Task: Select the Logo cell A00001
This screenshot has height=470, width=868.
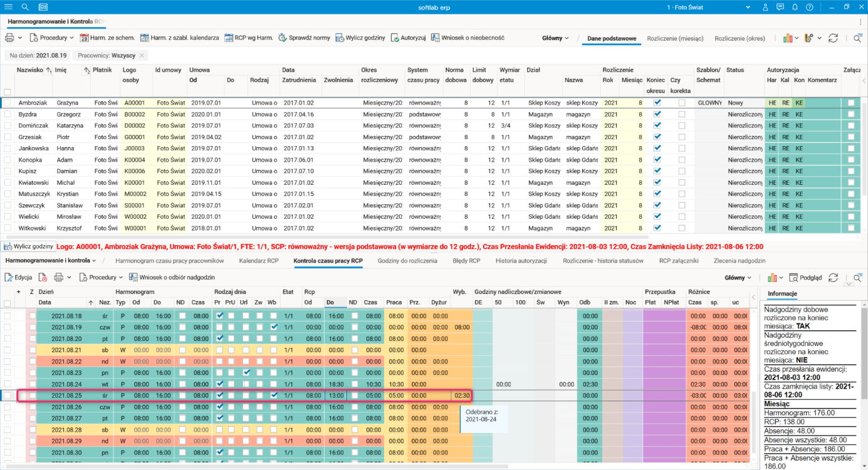Action: point(135,103)
